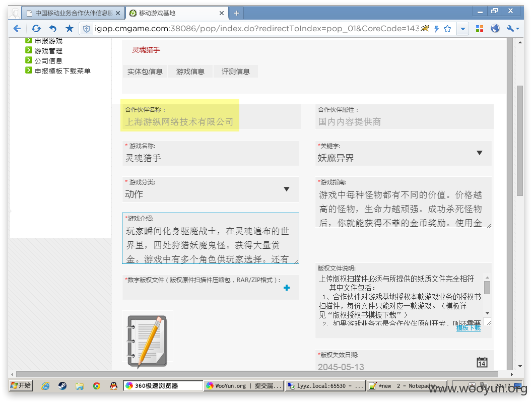The image size is (532, 403).
Task: Reload the page with the refresh icon
Action: coord(36,29)
